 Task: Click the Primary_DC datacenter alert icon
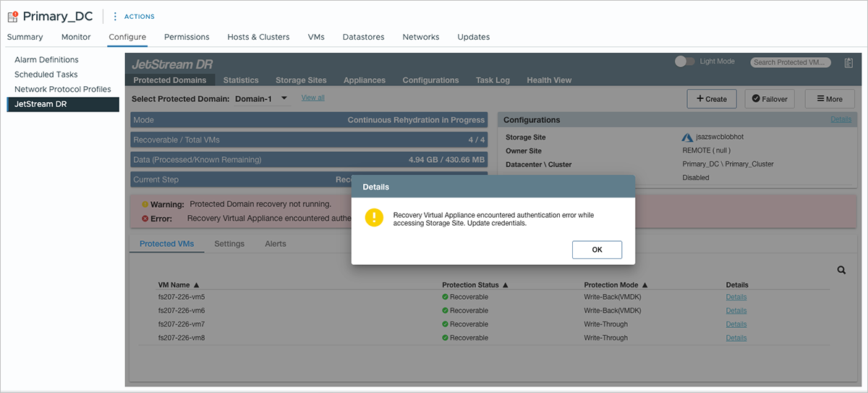12,16
